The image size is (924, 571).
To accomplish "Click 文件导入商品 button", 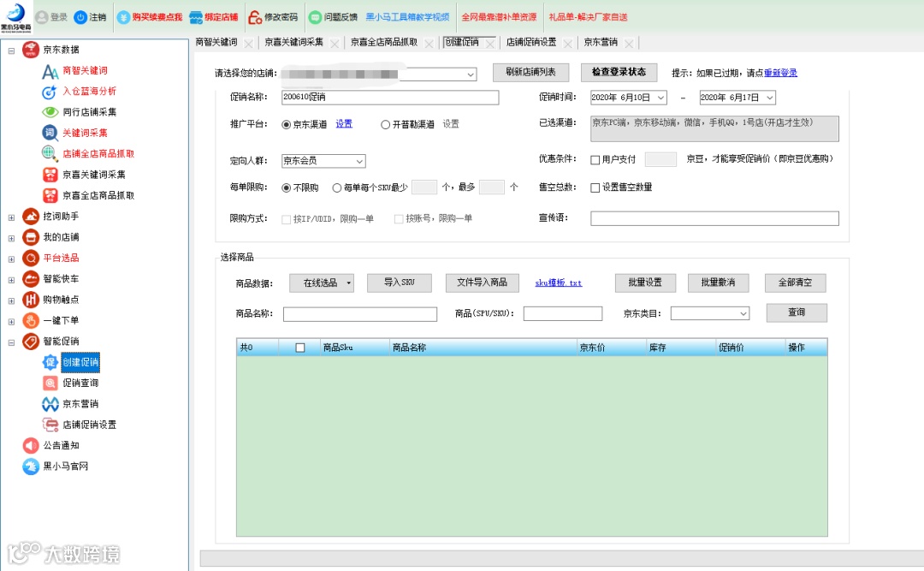I will 482,283.
